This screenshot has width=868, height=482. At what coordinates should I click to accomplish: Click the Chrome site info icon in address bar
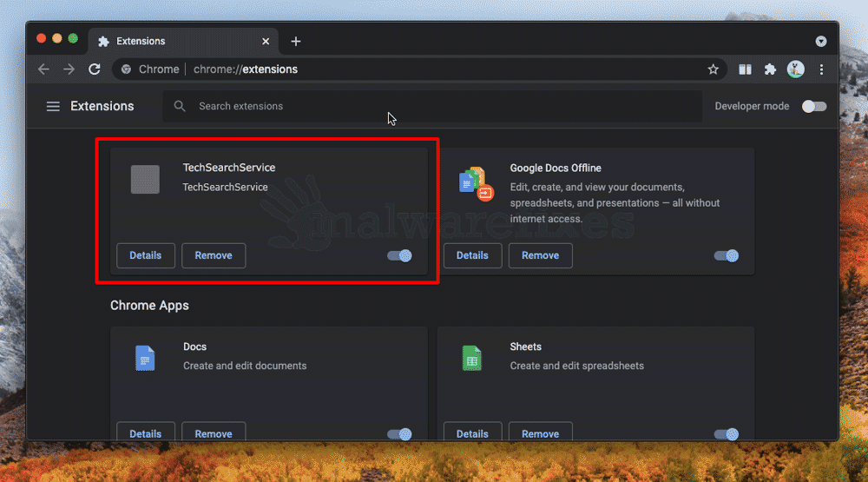(126, 69)
